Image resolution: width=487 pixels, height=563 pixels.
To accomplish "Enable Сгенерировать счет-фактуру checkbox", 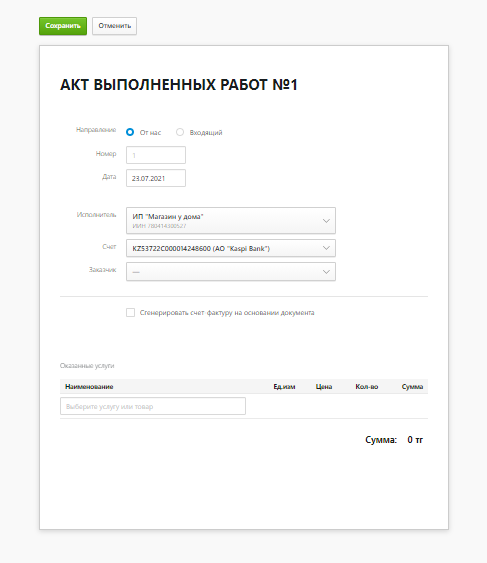I will 130,312.
